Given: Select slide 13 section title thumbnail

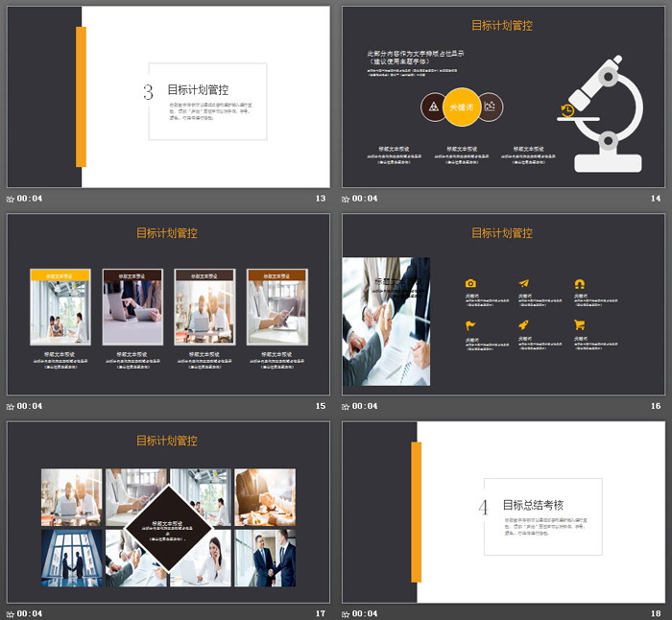Looking at the screenshot, I should tap(168, 97).
